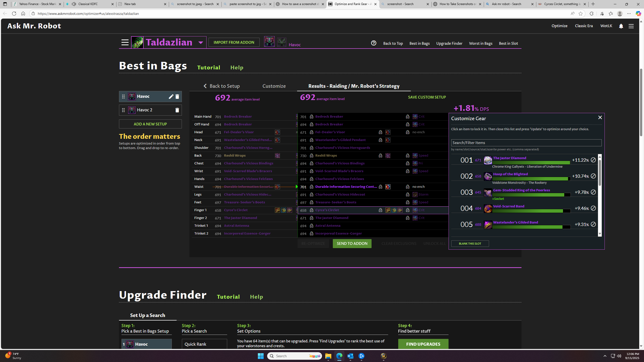This screenshot has width=644, height=362.
Task: Toggle lock on Cyrce's Circlet item
Action: (x=311, y=210)
